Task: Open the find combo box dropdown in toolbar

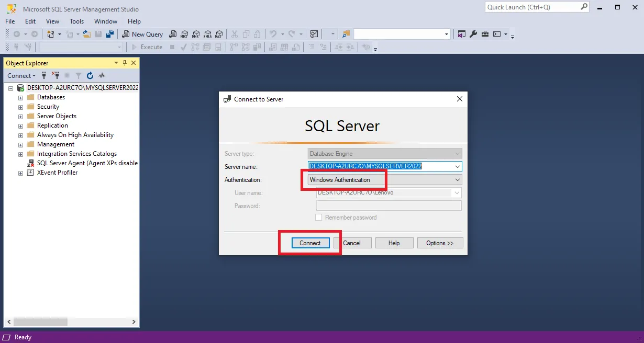Action: point(447,34)
